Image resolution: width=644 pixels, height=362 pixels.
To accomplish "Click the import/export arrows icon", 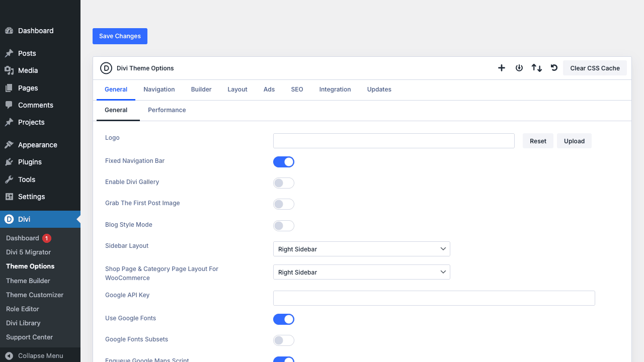I will 537,68.
